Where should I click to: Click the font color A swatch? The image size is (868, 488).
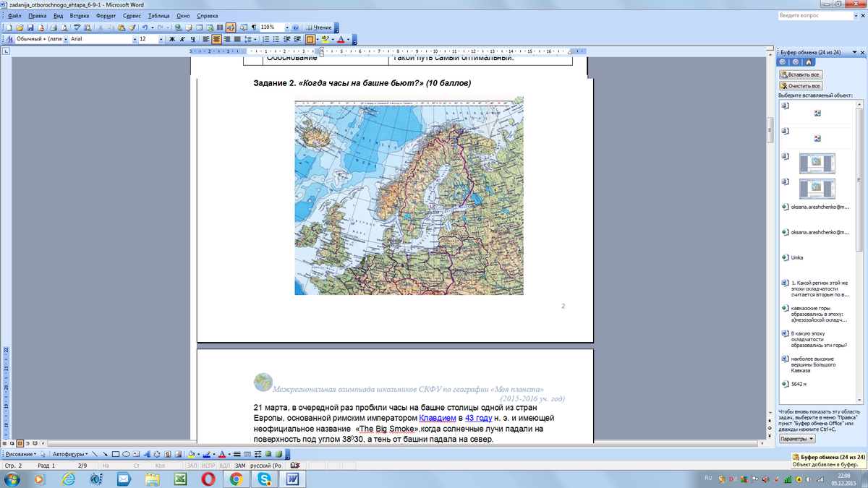[x=341, y=39]
